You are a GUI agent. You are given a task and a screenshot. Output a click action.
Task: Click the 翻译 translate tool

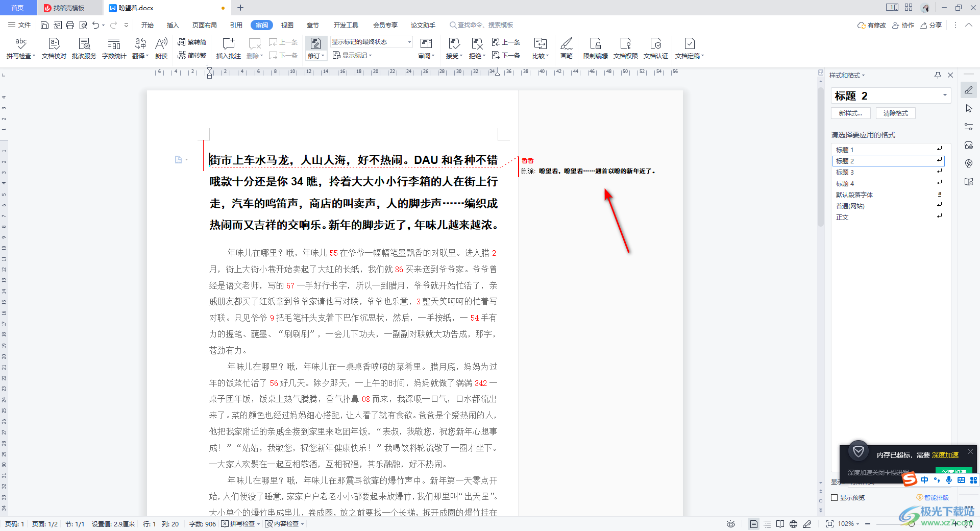[139, 47]
